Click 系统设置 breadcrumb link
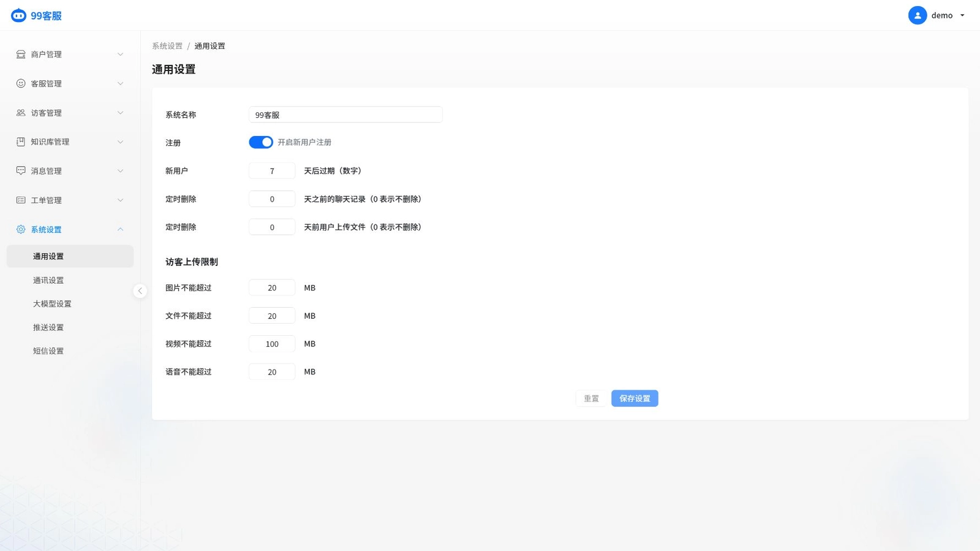980x551 pixels. coord(167,46)
